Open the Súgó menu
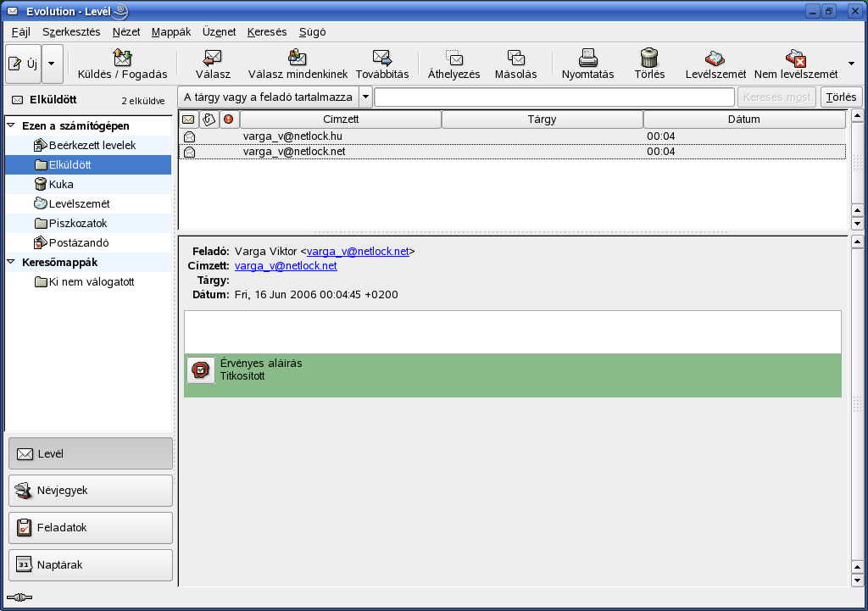The image size is (868, 611). coord(312,32)
